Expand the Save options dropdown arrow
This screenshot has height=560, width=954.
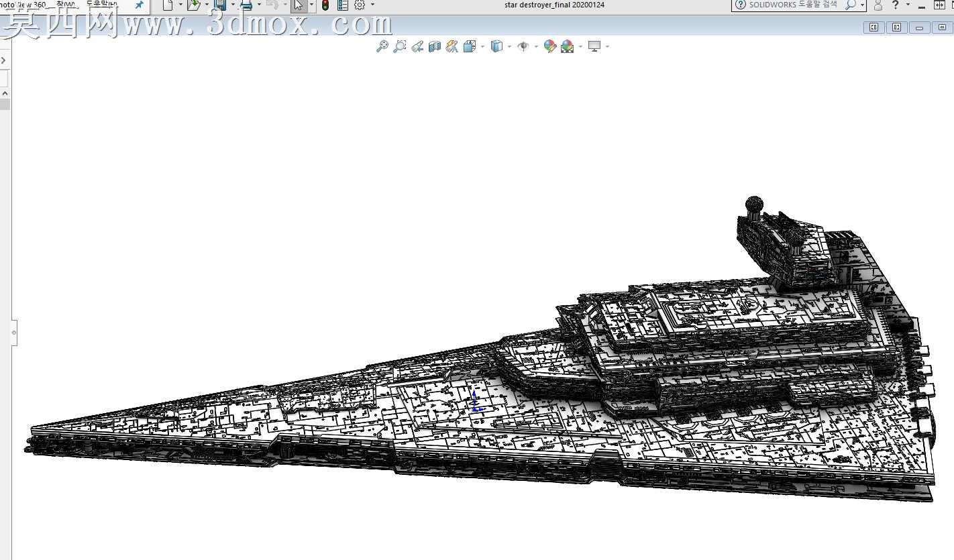click(233, 5)
